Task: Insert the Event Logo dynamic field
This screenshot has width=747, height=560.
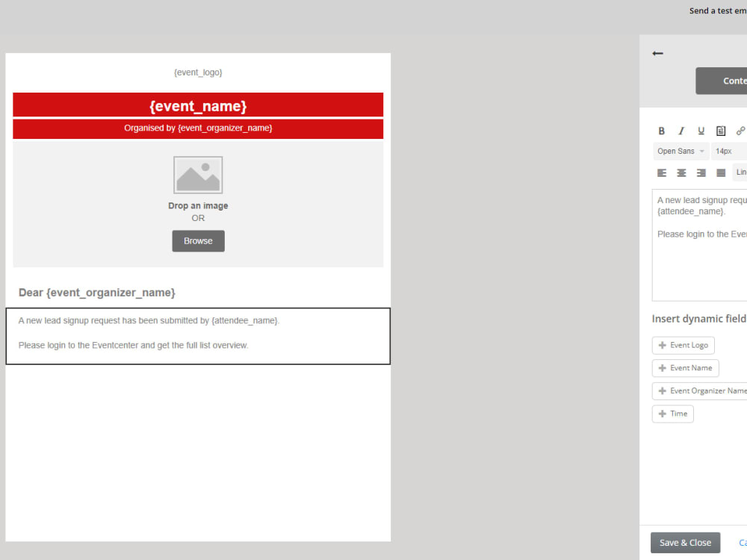Action: (x=683, y=345)
